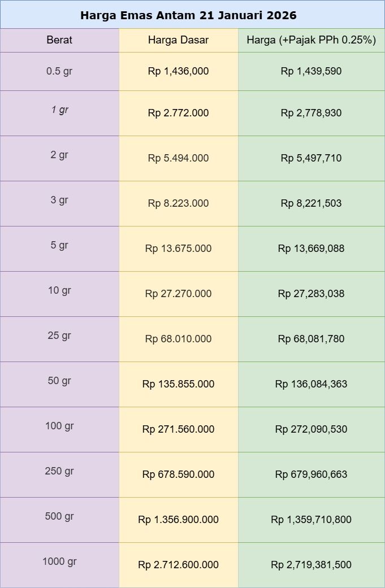Click the Harga (+Pajak PPh 0.25%) header
385x588 pixels.
point(311,40)
